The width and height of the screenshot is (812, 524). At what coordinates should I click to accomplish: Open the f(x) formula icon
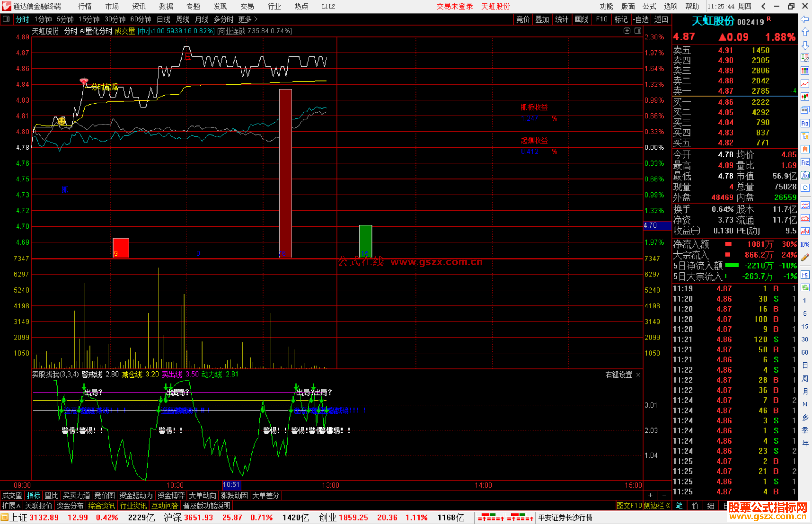tap(805, 175)
